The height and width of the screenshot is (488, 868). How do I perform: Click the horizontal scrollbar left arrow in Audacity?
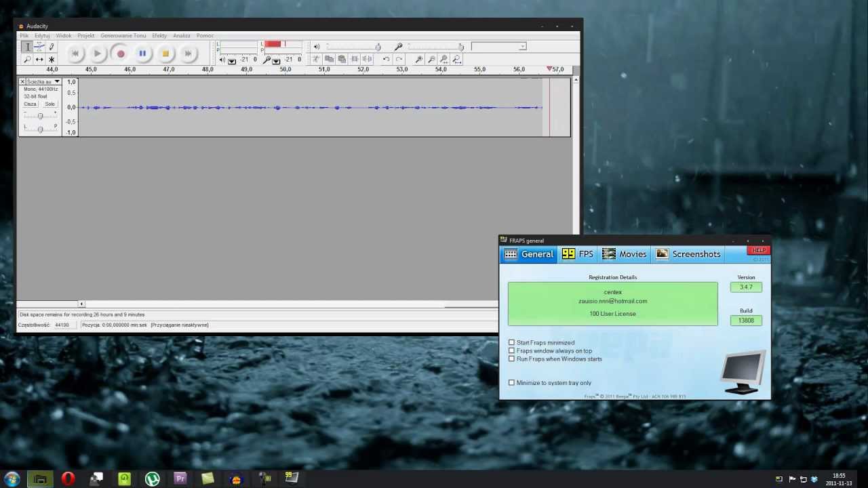81,304
